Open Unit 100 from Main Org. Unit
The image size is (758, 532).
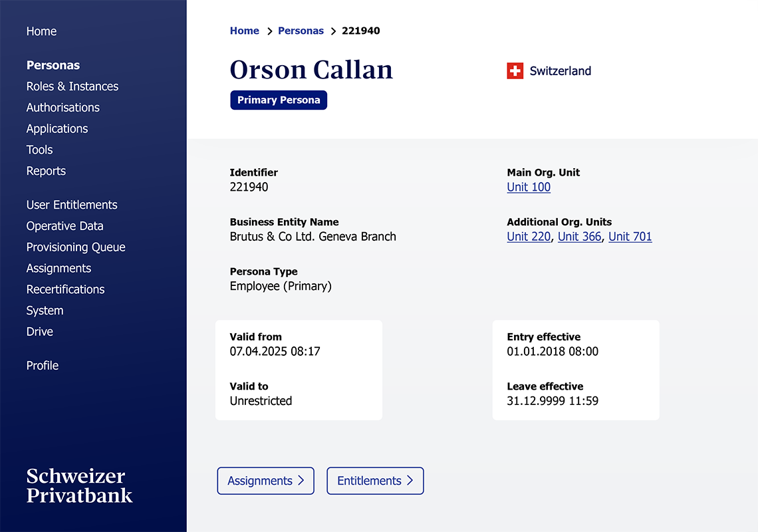pos(528,187)
